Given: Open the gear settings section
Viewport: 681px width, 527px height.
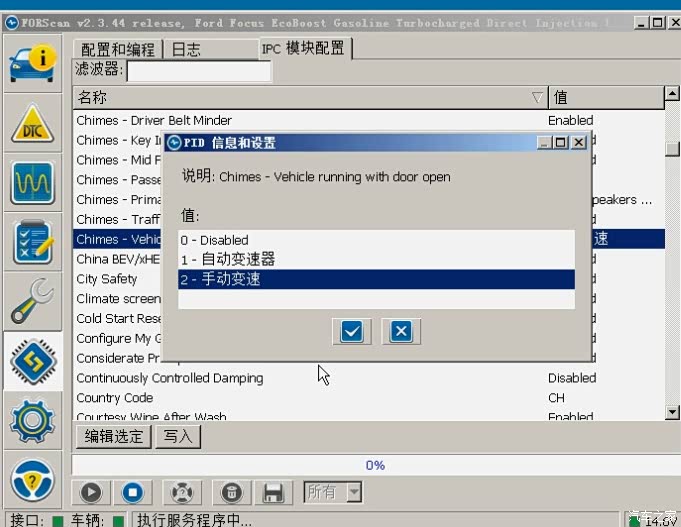Looking at the screenshot, I should (32, 420).
